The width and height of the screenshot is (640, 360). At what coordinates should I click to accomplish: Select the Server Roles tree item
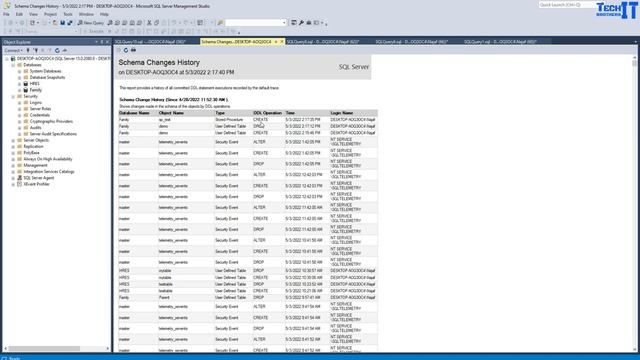(x=40, y=109)
